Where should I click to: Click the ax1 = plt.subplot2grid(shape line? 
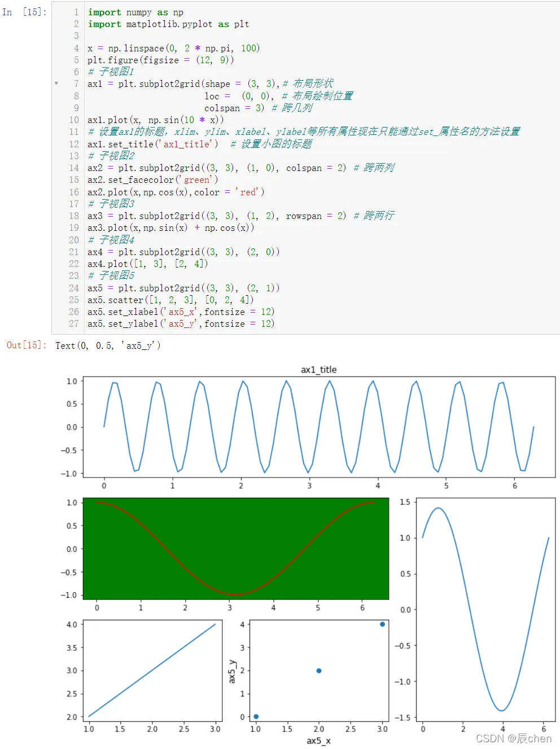211,84
